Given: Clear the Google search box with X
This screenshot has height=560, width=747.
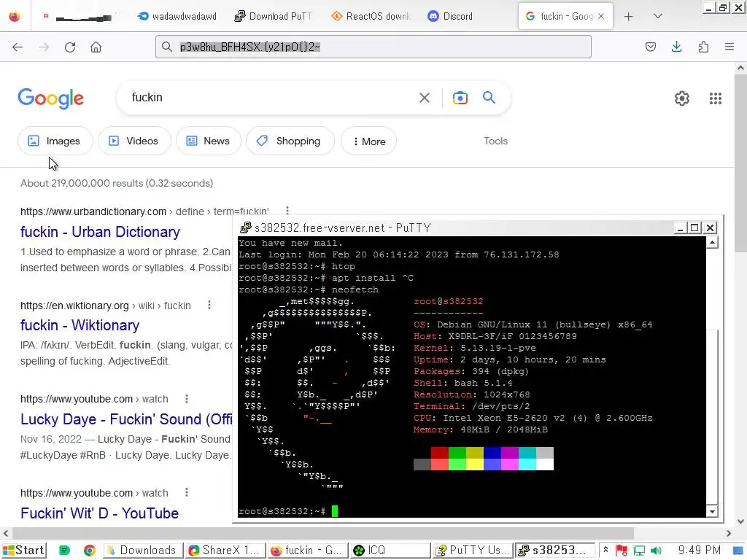Looking at the screenshot, I should click(424, 98).
